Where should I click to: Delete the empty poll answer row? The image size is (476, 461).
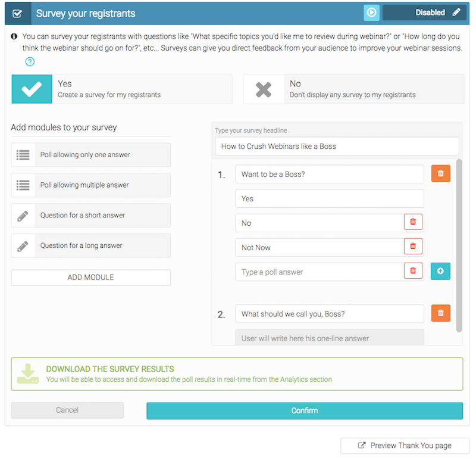413,271
